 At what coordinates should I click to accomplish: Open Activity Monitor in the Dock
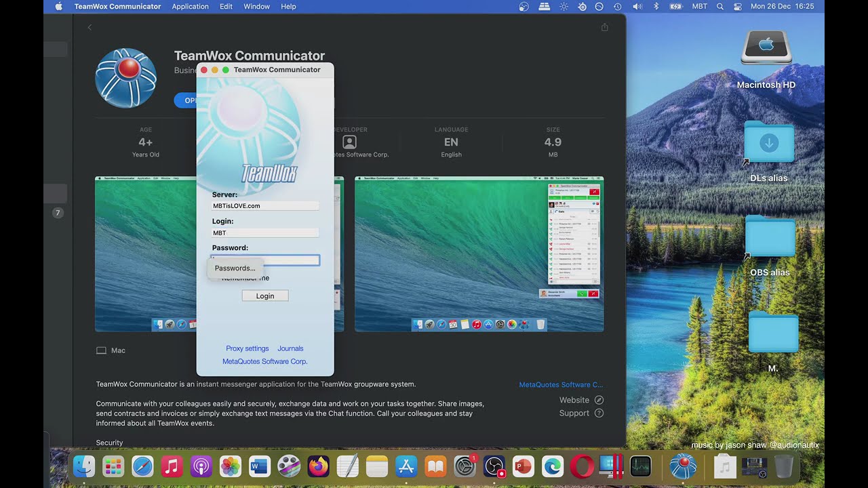641,466
